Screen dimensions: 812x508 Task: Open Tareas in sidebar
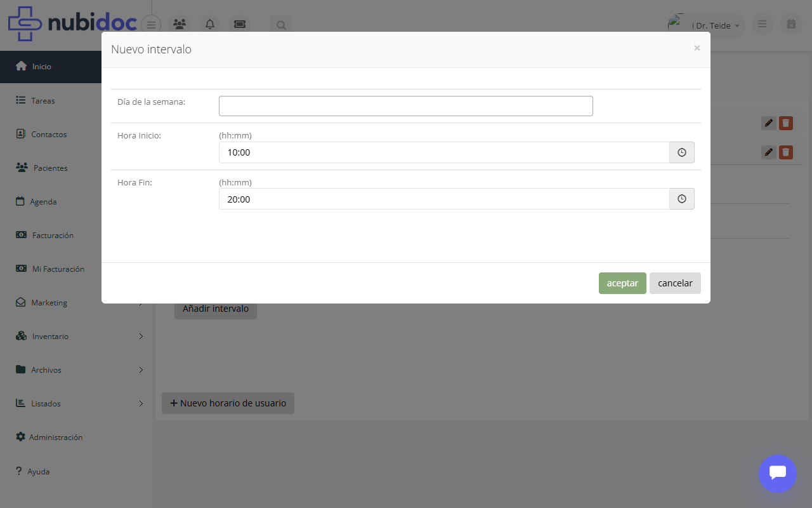[x=76, y=100]
